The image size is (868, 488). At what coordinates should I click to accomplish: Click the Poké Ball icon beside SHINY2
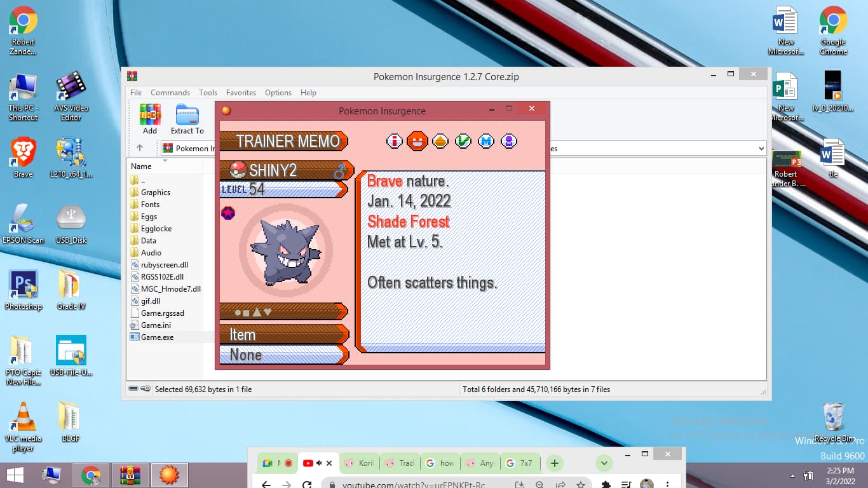click(x=238, y=170)
